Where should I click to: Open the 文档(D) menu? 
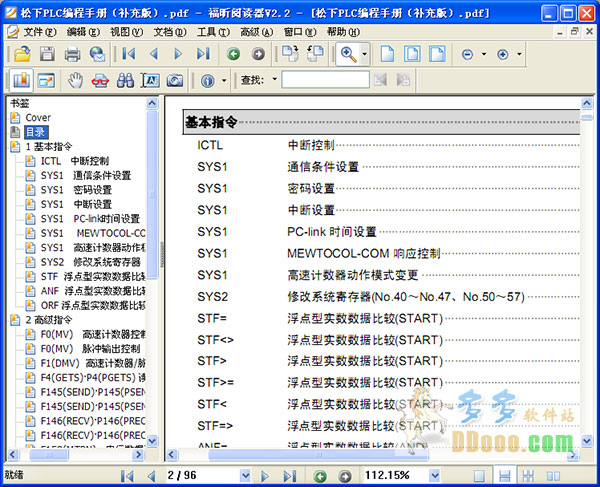click(170, 32)
